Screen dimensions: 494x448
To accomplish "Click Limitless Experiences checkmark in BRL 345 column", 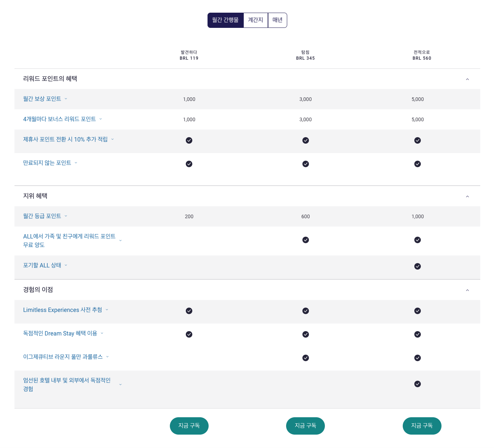I will [x=306, y=311].
